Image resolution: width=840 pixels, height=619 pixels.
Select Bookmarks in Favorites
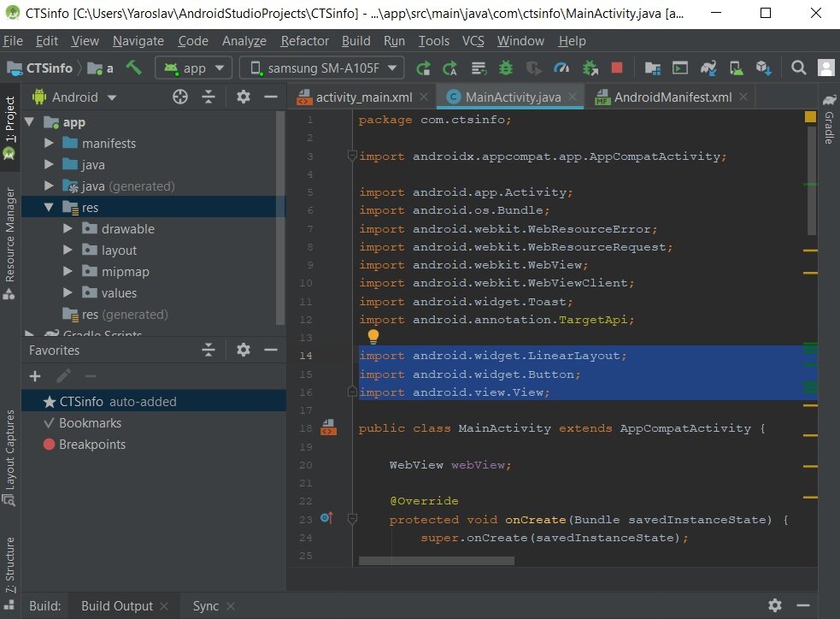coord(90,423)
